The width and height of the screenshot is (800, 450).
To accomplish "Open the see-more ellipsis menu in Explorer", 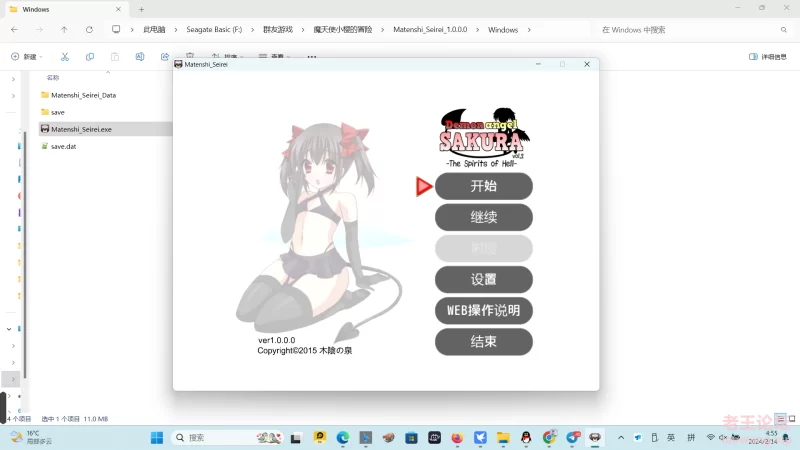I will 312,57.
